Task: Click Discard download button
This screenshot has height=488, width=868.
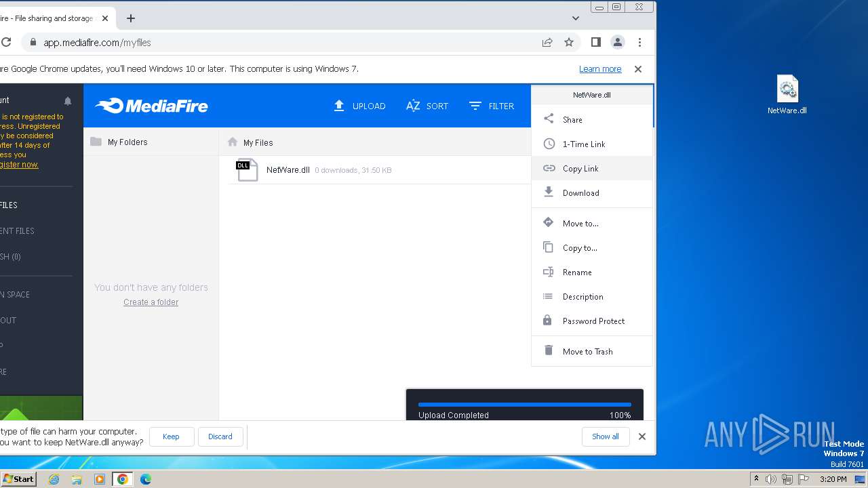Action: pos(220,436)
